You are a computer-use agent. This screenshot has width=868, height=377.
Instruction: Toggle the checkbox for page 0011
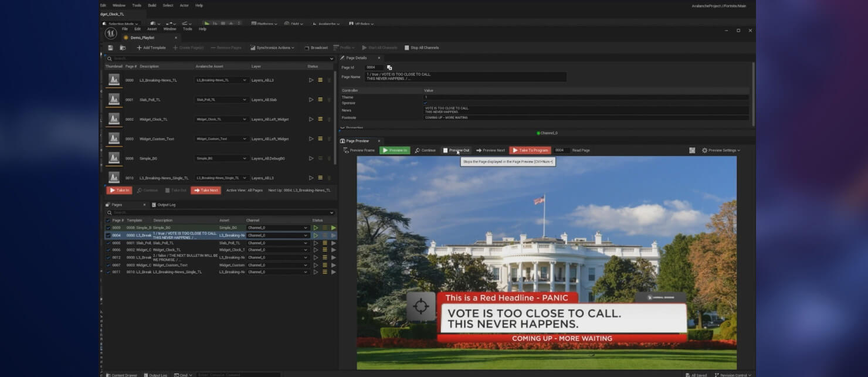pyautogui.click(x=108, y=272)
